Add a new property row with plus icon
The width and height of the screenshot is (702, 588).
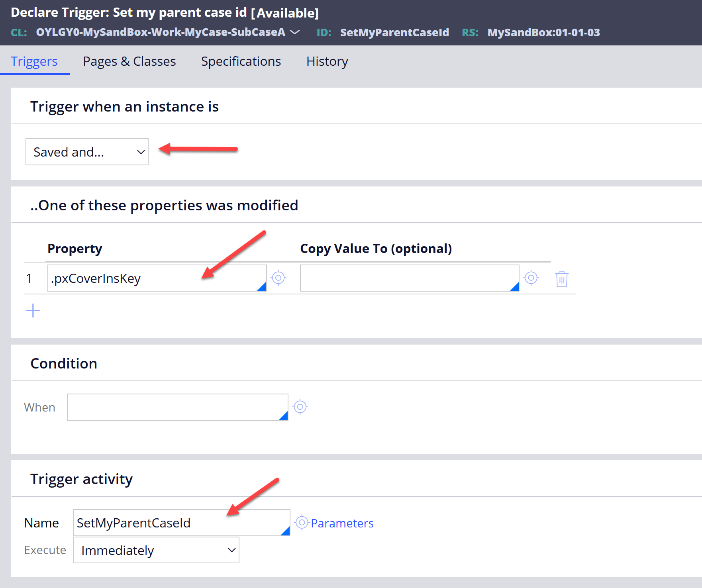[33, 311]
